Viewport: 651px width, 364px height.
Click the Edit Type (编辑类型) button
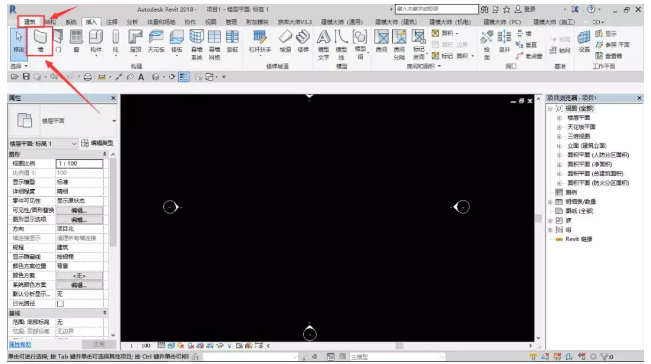tap(97, 143)
